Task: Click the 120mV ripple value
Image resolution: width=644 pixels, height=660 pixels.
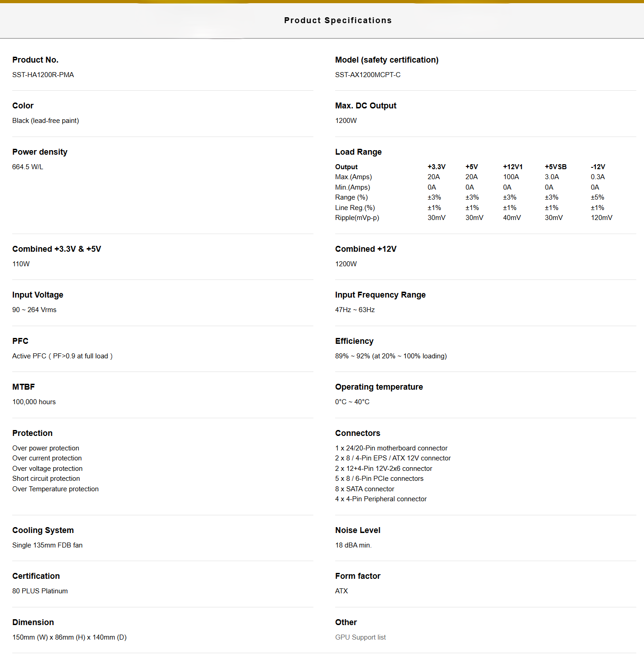Action: pyautogui.click(x=601, y=218)
